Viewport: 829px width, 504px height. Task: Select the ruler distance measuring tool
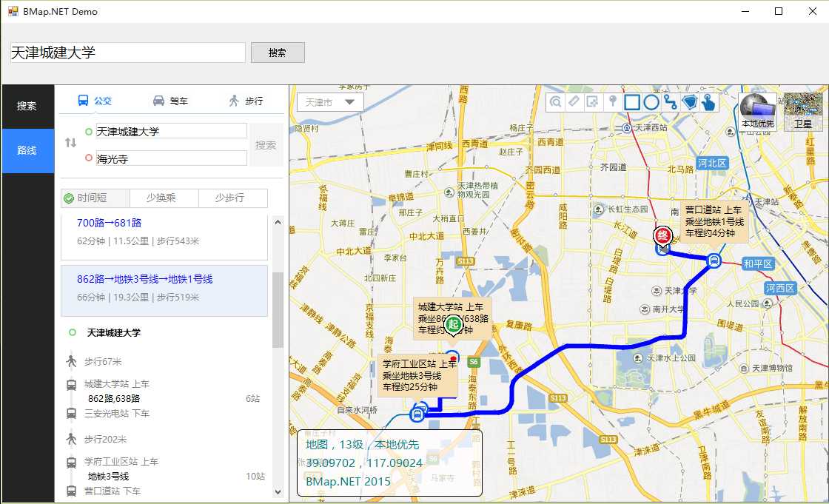point(574,101)
